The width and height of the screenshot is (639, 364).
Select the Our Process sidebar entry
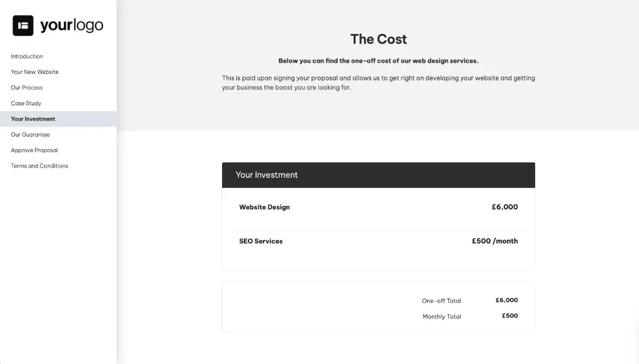tap(27, 87)
